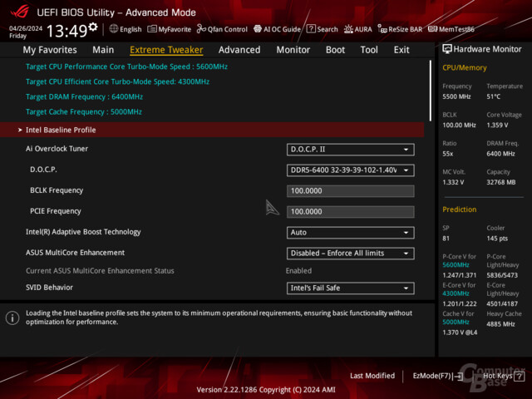Click Target CPU Efficient Core Turbo-Mode Speed line
Screen dimensions: 532x399
tap(117, 81)
